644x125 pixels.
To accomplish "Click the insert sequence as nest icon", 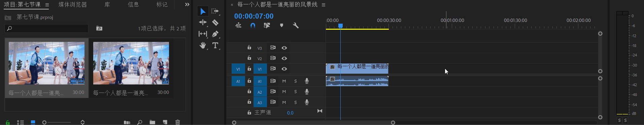I will tap(238, 25).
